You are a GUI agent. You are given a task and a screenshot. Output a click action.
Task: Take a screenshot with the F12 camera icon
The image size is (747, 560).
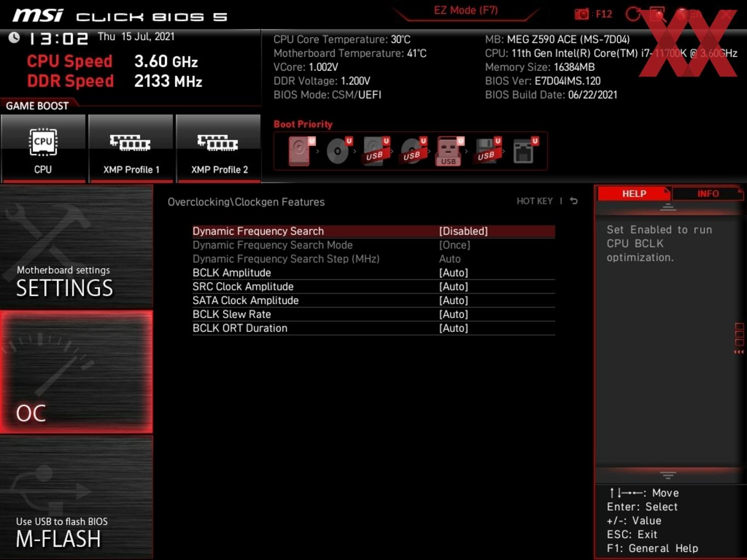[x=582, y=14]
